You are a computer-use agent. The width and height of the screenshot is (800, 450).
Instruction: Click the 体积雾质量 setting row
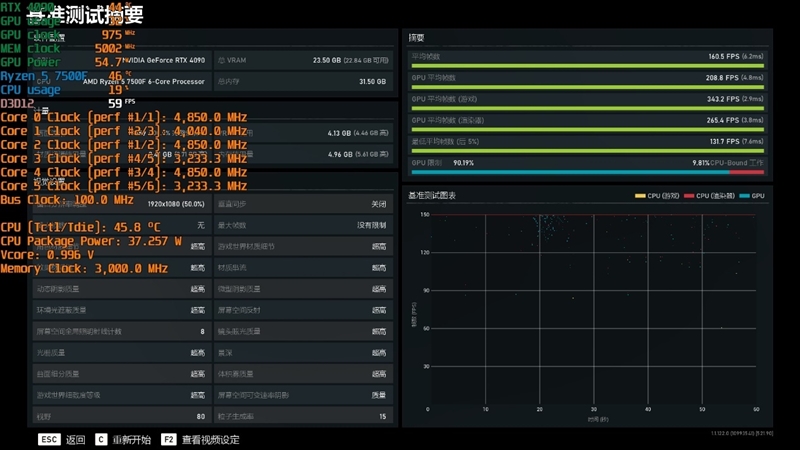click(x=304, y=374)
